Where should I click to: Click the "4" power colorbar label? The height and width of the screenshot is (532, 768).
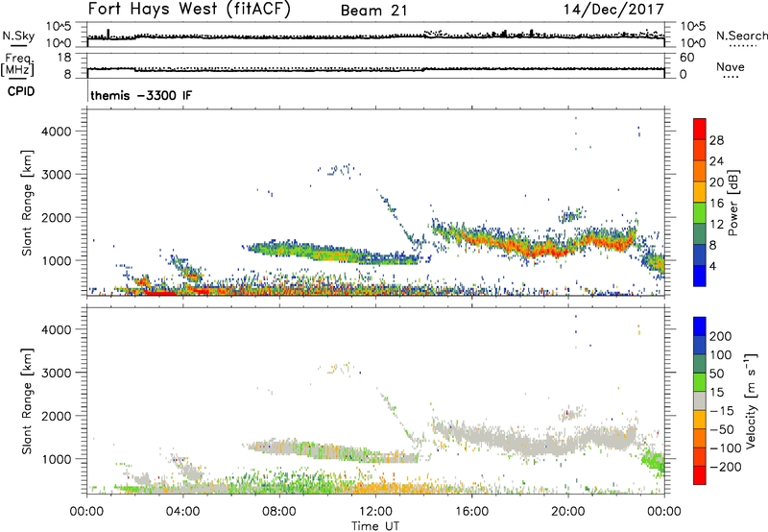[x=713, y=266]
